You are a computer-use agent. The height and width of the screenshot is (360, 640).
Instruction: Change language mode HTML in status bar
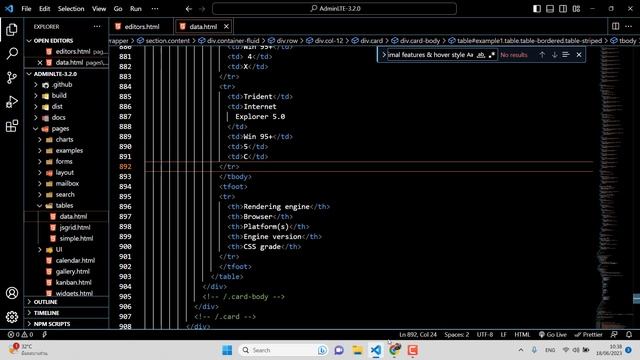coord(522,335)
